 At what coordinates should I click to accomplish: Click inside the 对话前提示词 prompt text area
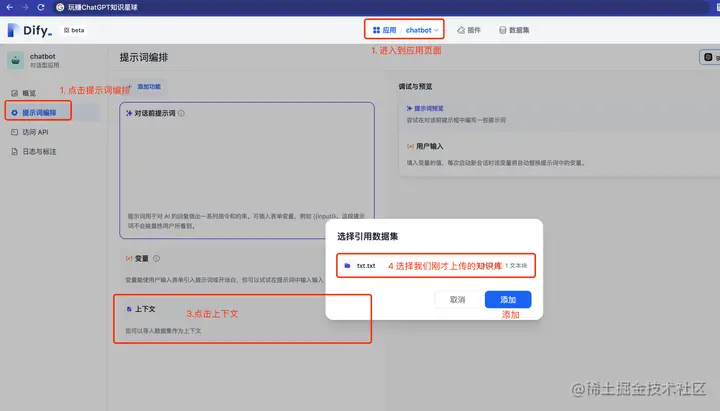pyautogui.click(x=247, y=165)
